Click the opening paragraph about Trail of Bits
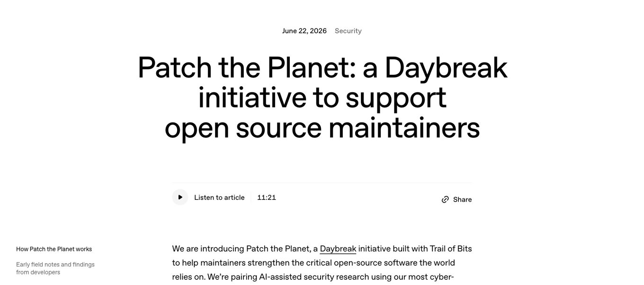 pos(322,264)
